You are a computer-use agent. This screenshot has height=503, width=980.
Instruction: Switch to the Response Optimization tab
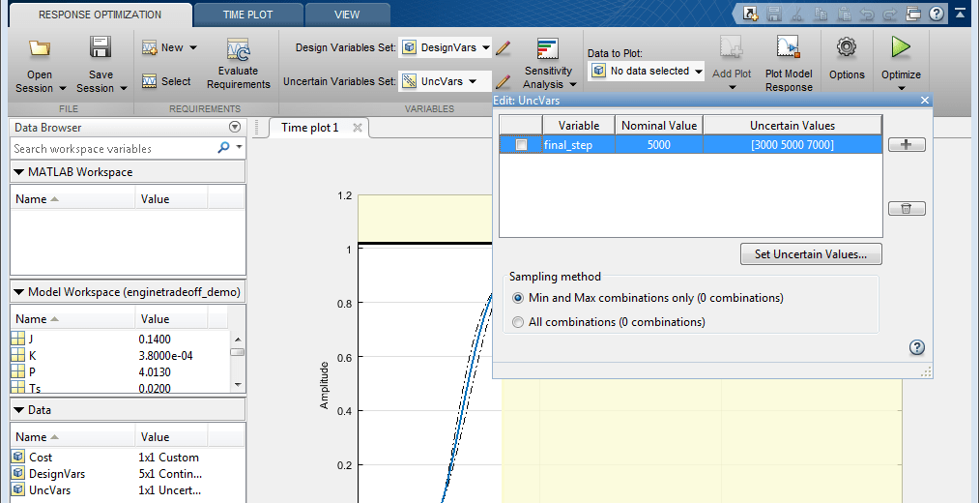coord(100,15)
